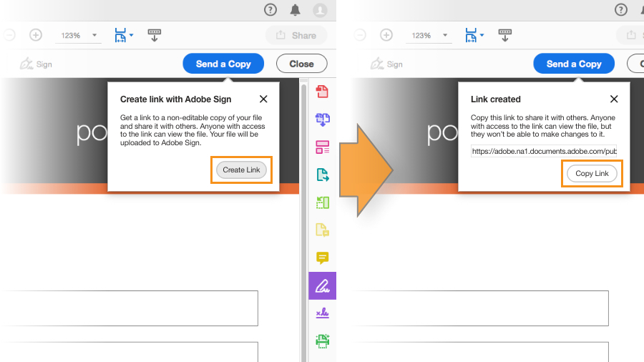Viewport: 644px width, 362px height.
Task: Select the purple Fill & Sign tool
Action: click(x=322, y=285)
